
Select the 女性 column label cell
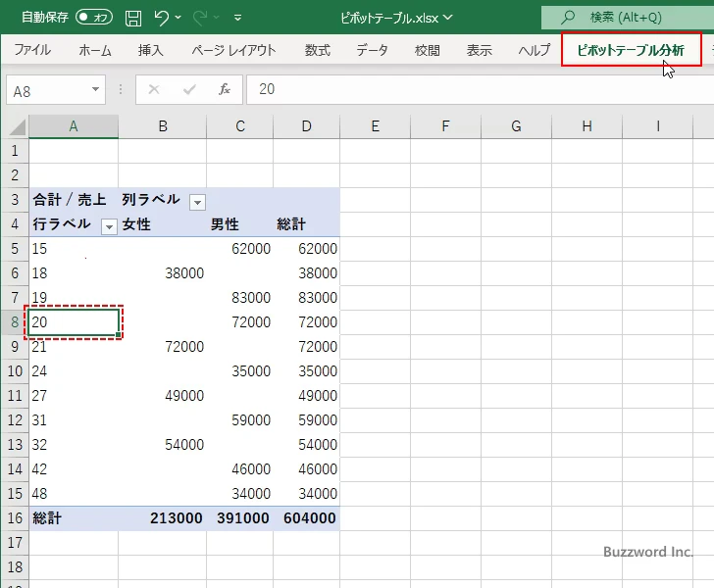[x=163, y=223]
